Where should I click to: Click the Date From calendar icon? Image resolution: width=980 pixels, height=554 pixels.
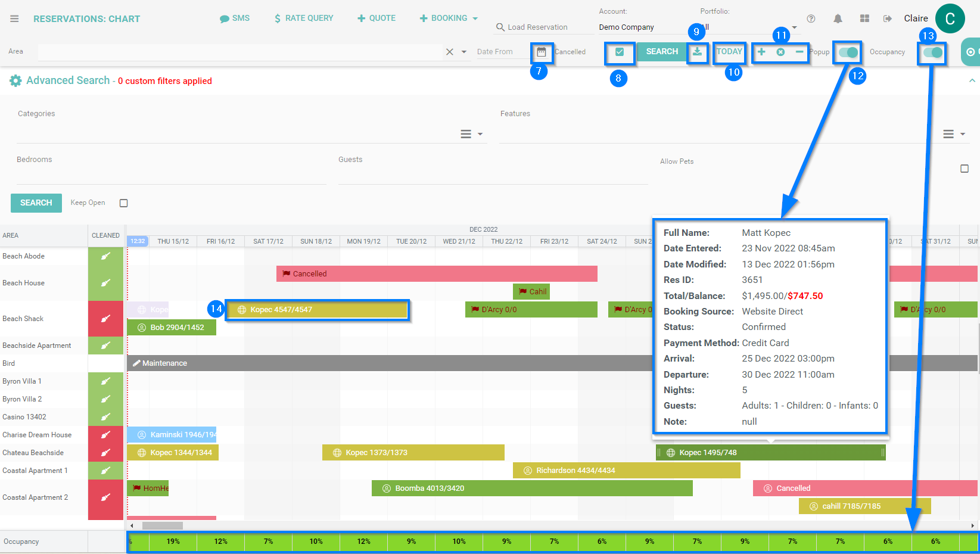click(x=541, y=52)
